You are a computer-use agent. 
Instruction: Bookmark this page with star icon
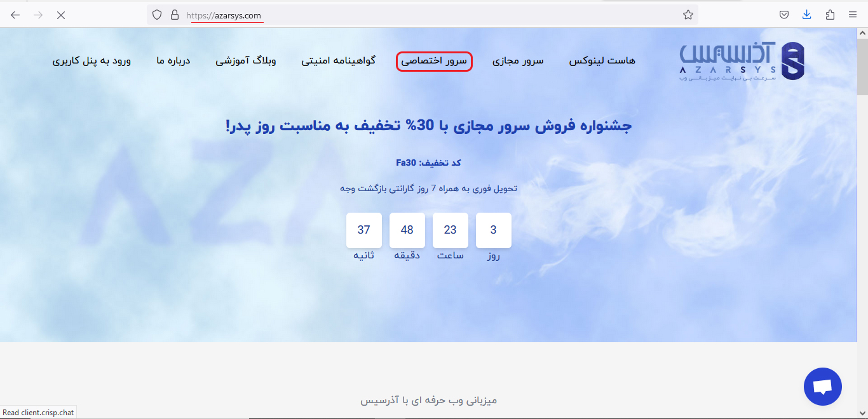click(x=688, y=15)
